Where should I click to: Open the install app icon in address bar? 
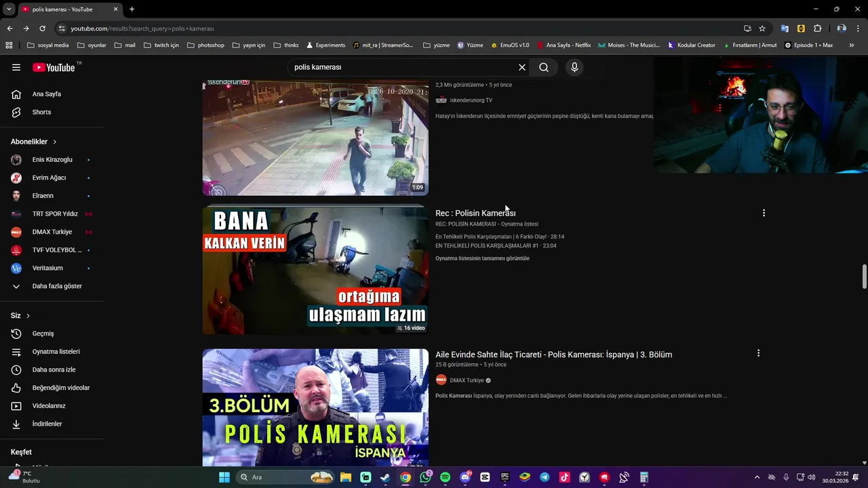pos(747,28)
